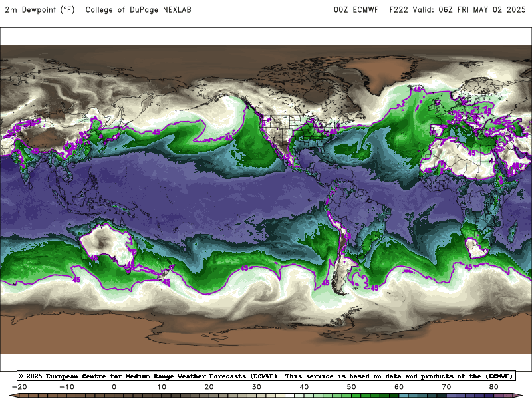
Task: Click the -20 color scale label
Action: pyautogui.click(x=19, y=387)
